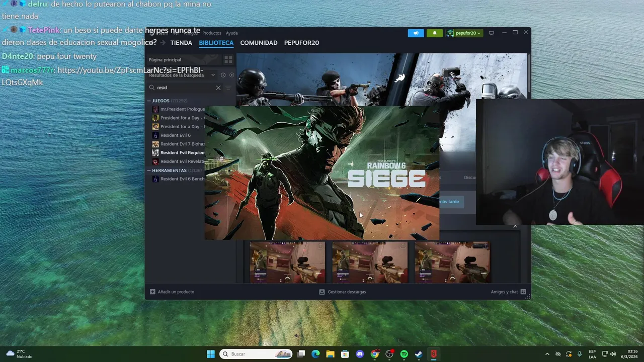The height and width of the screenshot is (362, 644).
Task: Open the middle Siege screenshot thumbnail
Action: pos(370,262)
